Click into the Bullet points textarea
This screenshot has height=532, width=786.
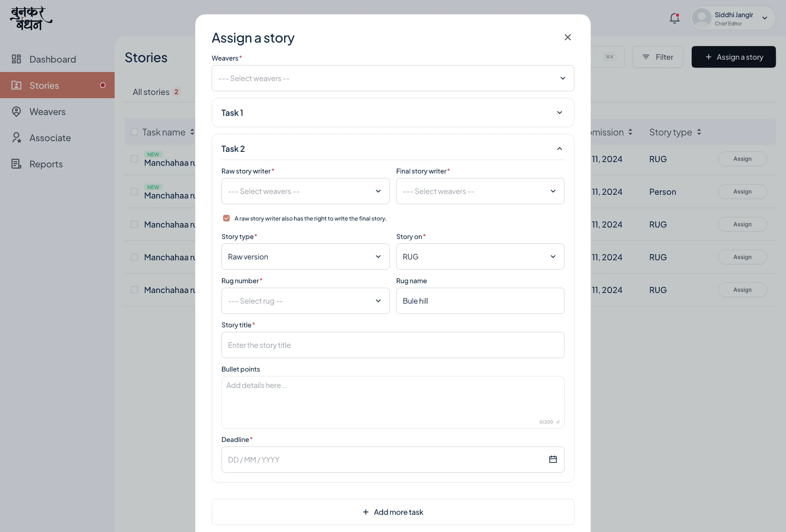tap(393, 402)
